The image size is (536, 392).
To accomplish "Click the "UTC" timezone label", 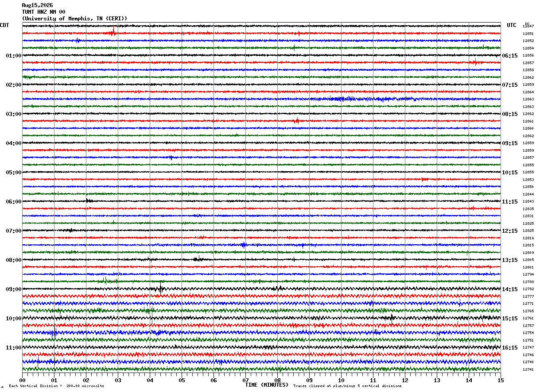I will [x=512, y=25].
